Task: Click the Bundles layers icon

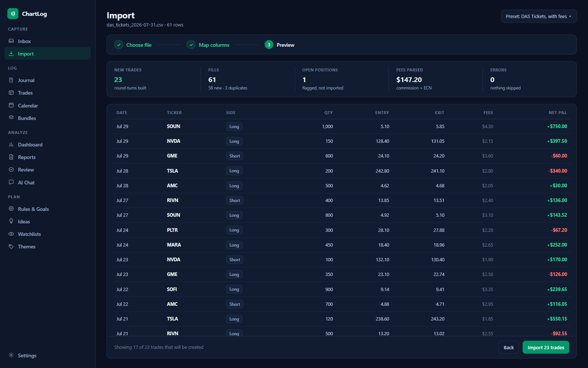Action: point(11,118)
